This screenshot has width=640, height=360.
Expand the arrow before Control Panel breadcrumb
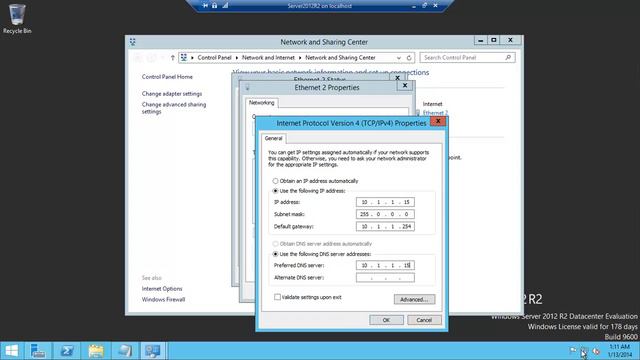pyautogui.click(x=192, y=58)
